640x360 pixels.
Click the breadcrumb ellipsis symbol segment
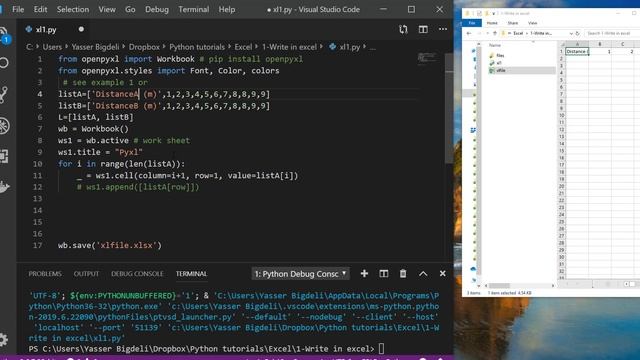(x=372, y=47)
